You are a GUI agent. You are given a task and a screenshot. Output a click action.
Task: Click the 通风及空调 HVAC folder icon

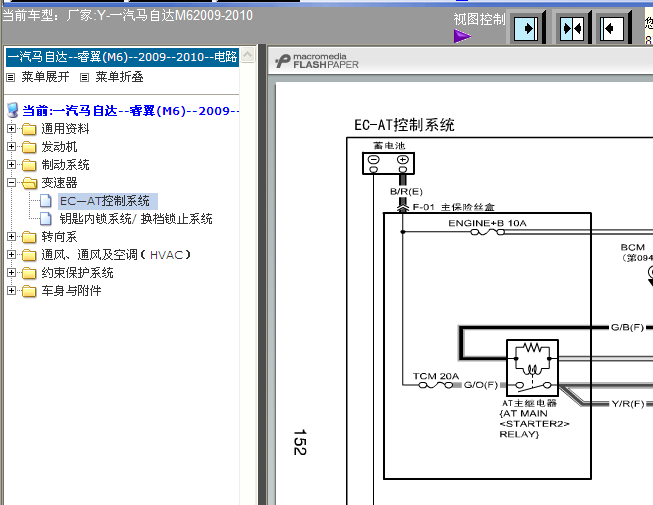[x=29, y=255]
